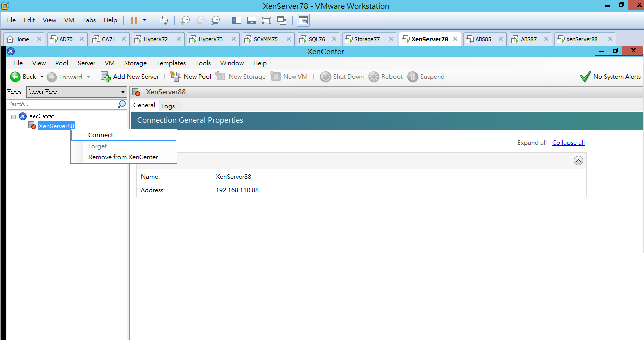Open the VMware Tabs menu

[89, 20]
